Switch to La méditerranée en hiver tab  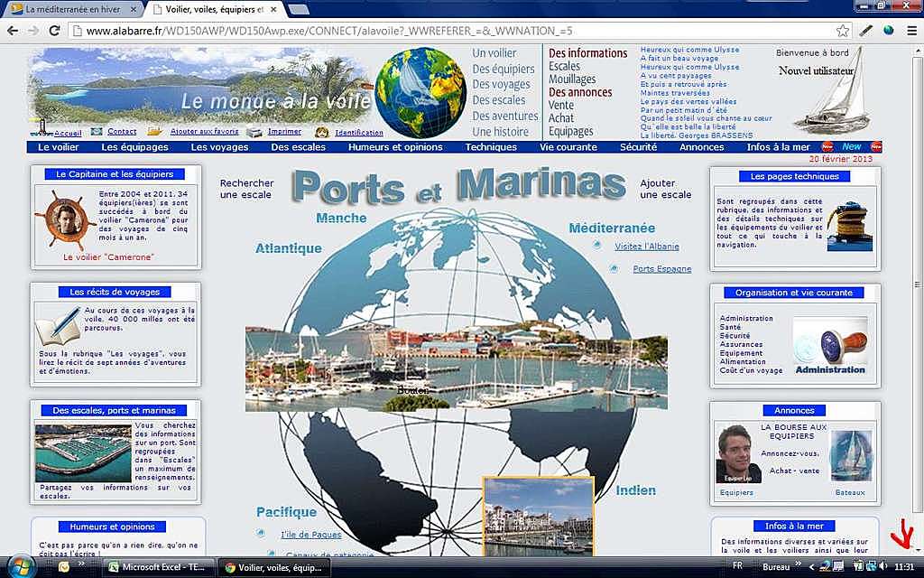[72, 9]
